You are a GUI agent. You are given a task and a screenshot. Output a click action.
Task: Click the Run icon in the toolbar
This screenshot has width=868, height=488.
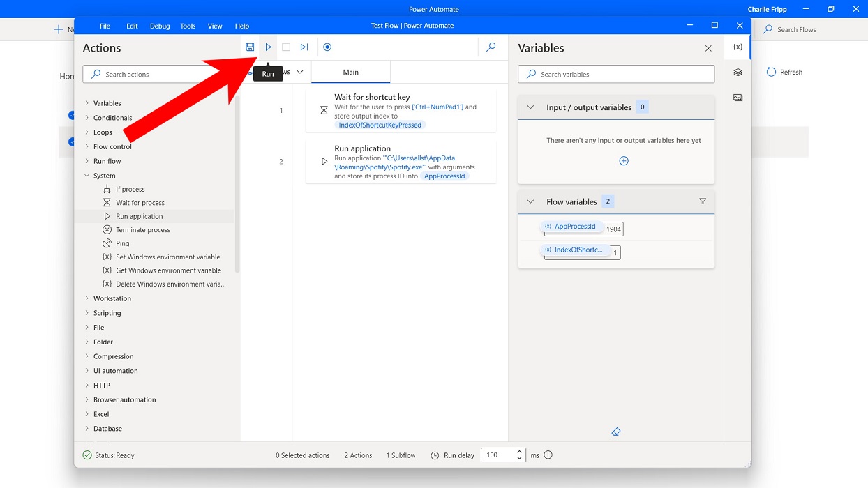(269, 47)
